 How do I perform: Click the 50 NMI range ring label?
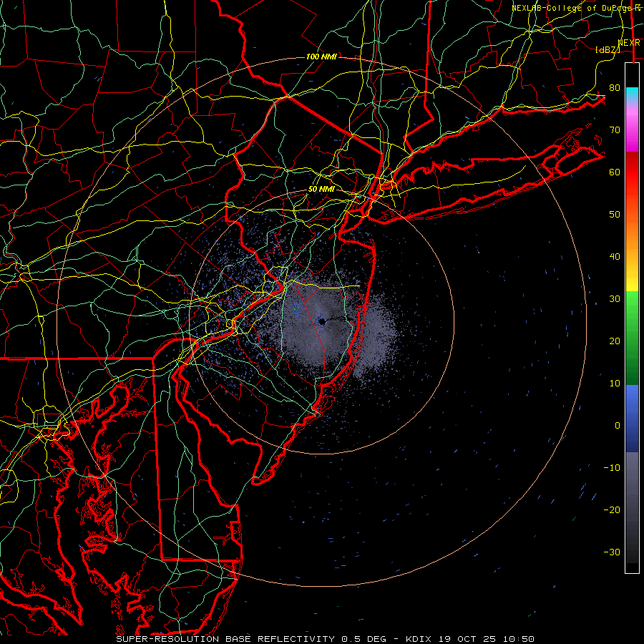321,190
